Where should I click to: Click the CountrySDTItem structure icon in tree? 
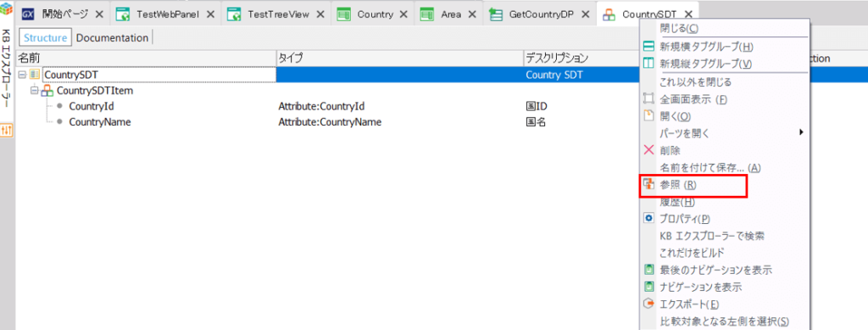tap(47, 90)
